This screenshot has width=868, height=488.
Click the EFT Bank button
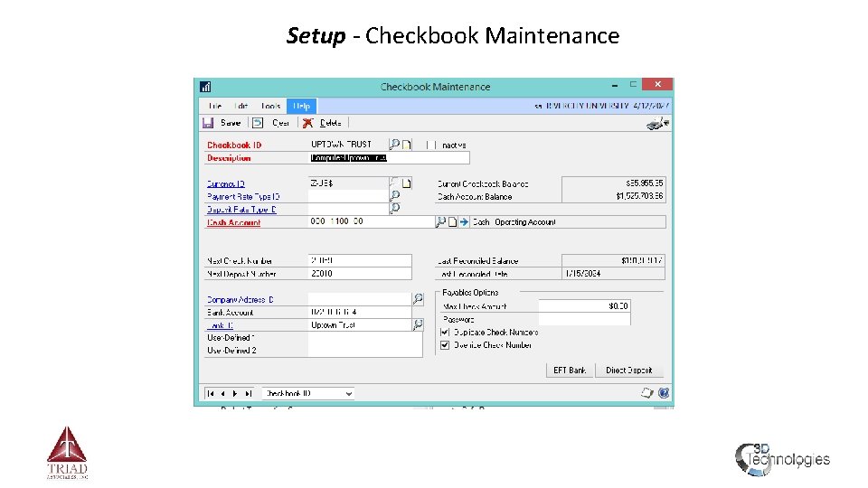pos(570,371)
